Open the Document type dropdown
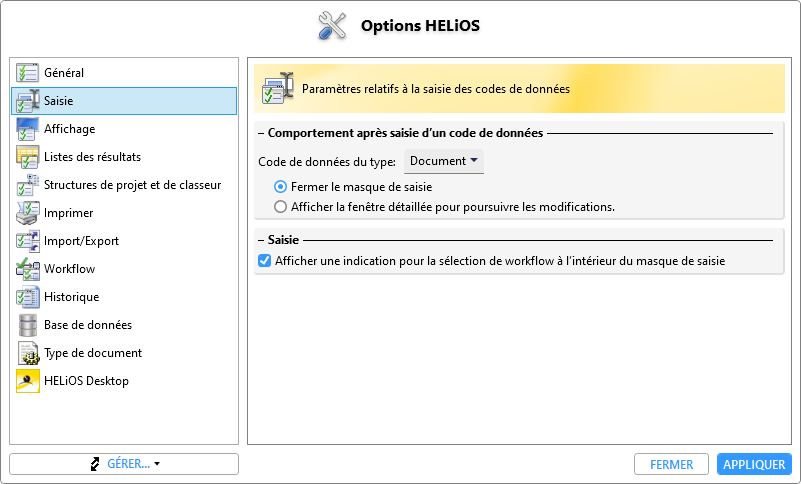This screenshot has width=801, height=484. click(x=444, y=161)
